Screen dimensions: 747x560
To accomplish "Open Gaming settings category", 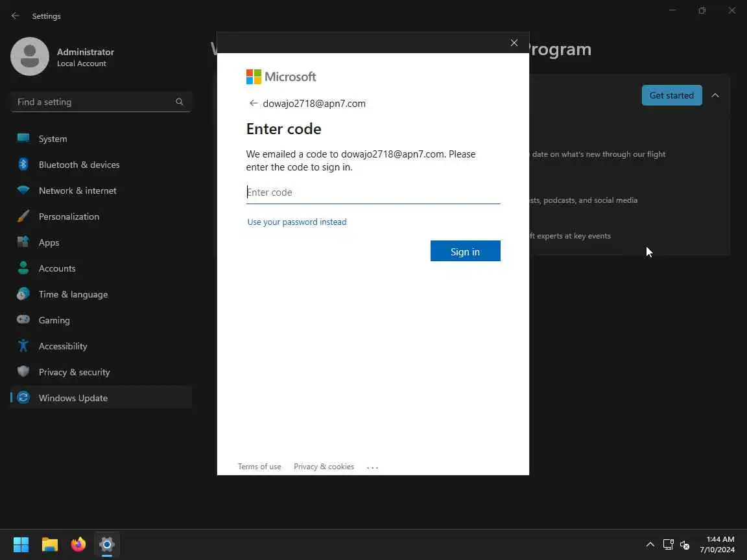I will point(101,320).
